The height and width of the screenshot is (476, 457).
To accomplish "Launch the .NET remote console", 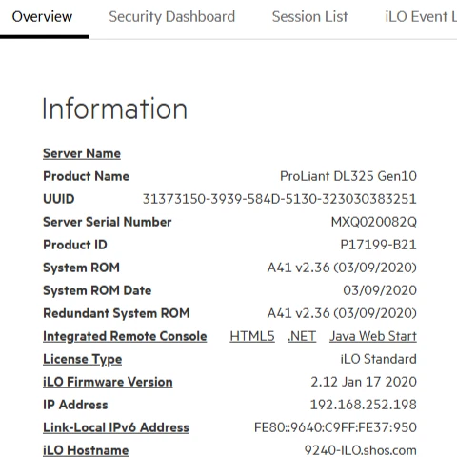I will click(x=302, y=336).
